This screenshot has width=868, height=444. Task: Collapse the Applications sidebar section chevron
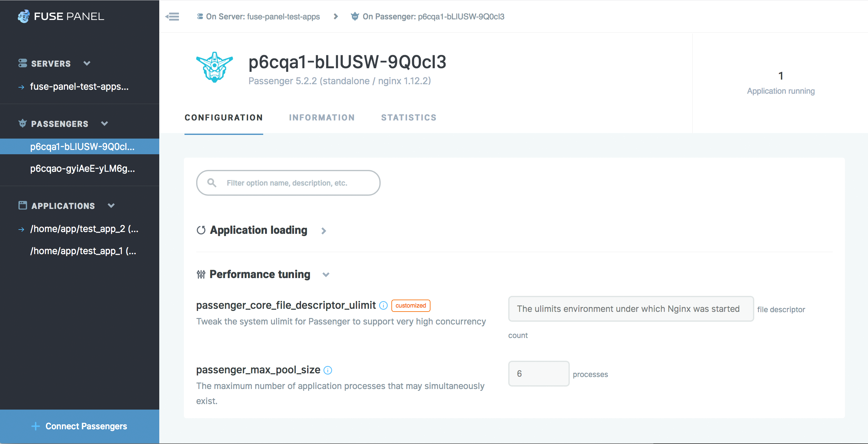[x=111, y=205]
